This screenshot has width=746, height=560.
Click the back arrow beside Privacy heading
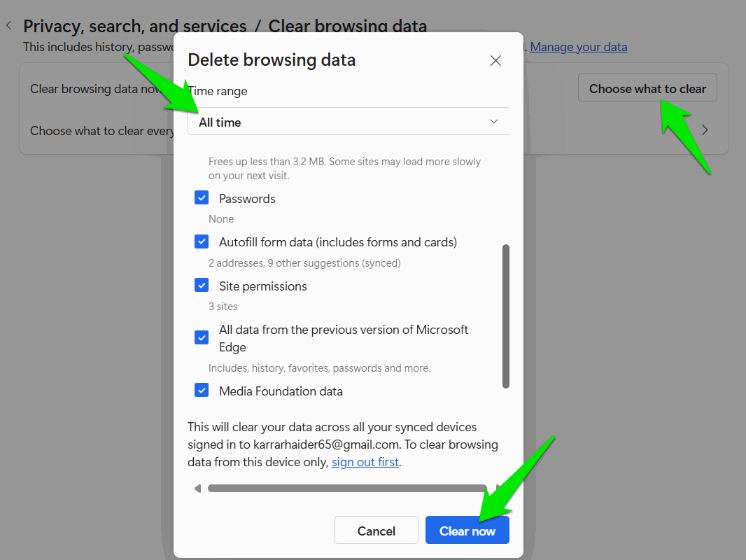(x=9, y=26)
